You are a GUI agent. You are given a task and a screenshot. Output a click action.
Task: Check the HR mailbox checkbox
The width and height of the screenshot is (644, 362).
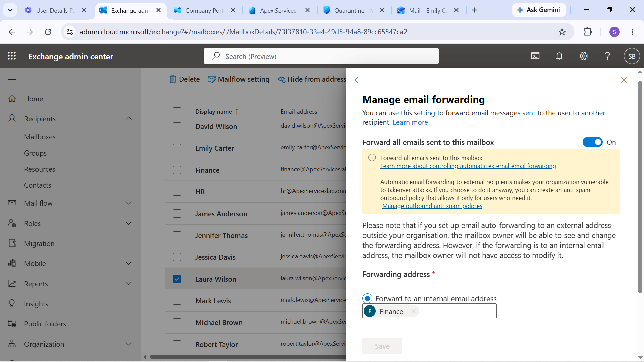(177, 192)
